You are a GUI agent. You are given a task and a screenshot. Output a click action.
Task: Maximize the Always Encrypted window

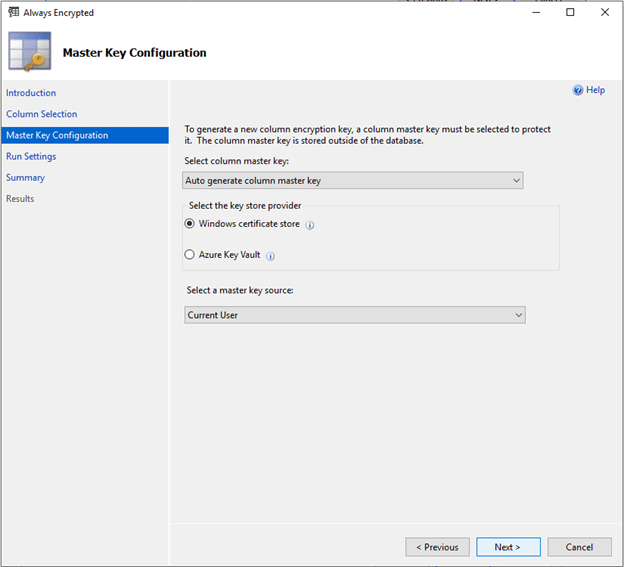pos(570,13)
